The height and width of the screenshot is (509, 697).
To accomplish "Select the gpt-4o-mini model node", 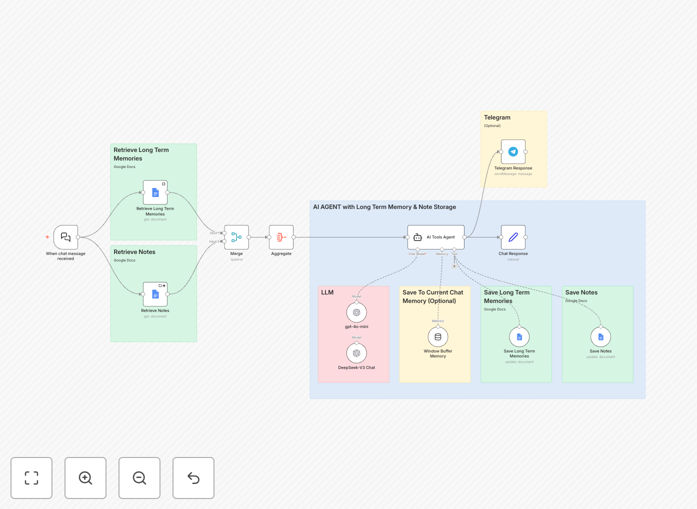I will (357, 313).
